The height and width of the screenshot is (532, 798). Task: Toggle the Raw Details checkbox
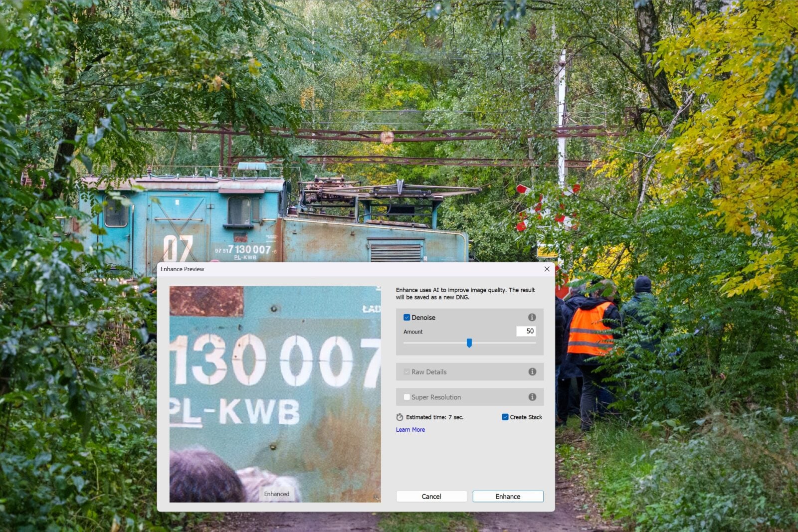(406, 372)
